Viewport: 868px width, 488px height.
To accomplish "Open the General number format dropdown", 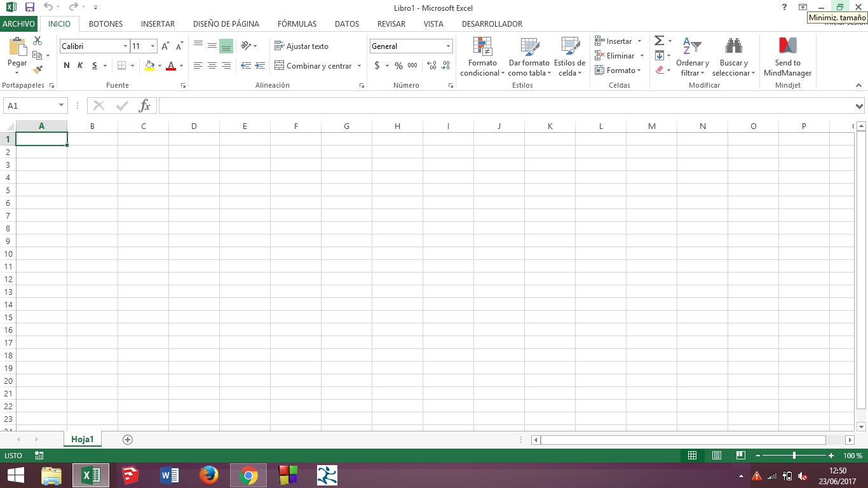I will (448, 46).
